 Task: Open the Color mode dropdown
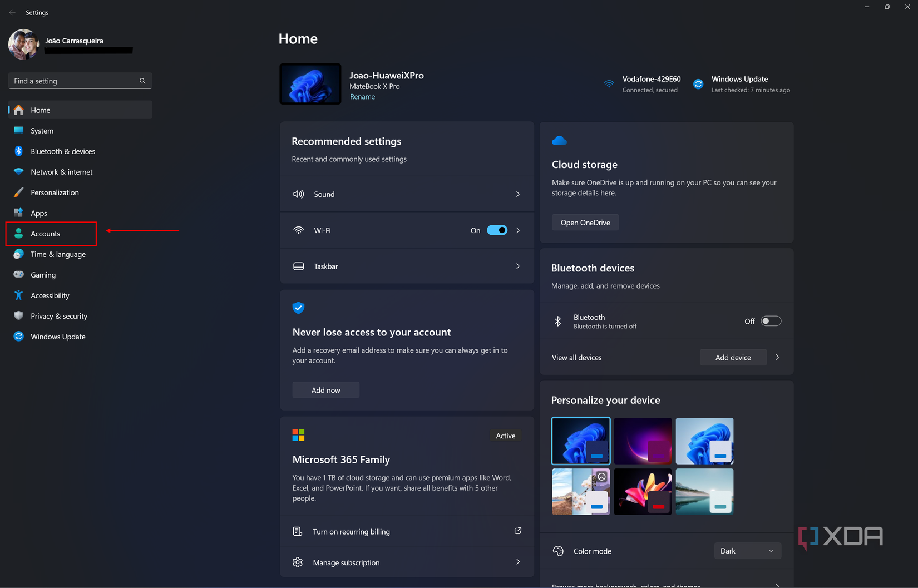click(x=747, y=550)
